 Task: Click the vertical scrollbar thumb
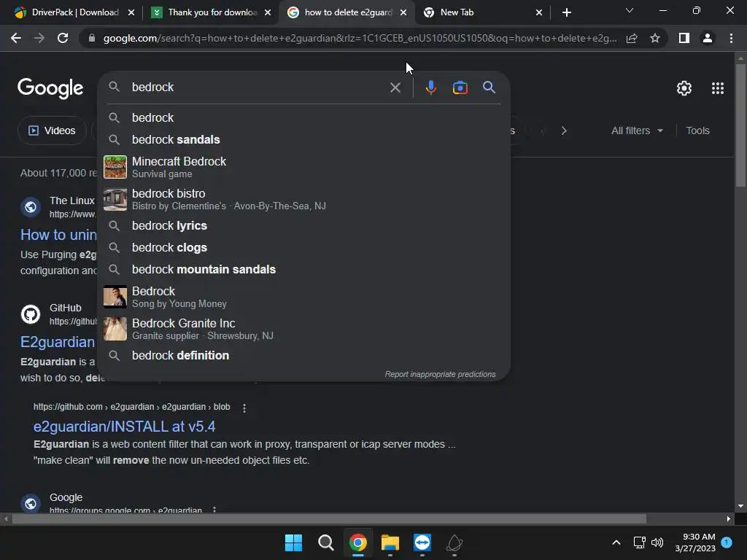[740, 125]
